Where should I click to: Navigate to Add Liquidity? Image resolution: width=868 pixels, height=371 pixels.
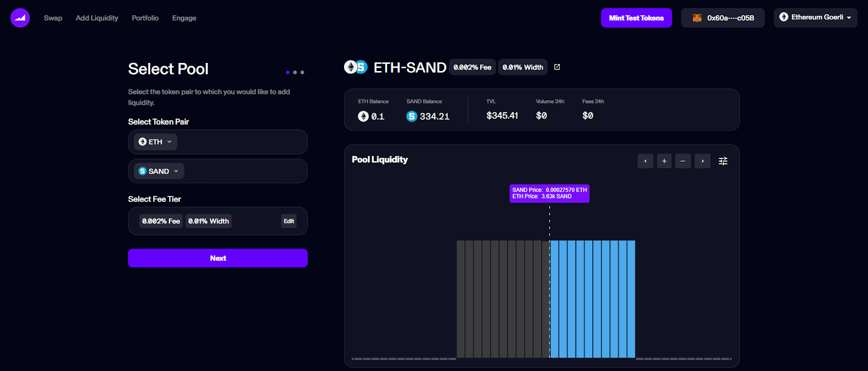pyautogui.click(x=97, y=18)
